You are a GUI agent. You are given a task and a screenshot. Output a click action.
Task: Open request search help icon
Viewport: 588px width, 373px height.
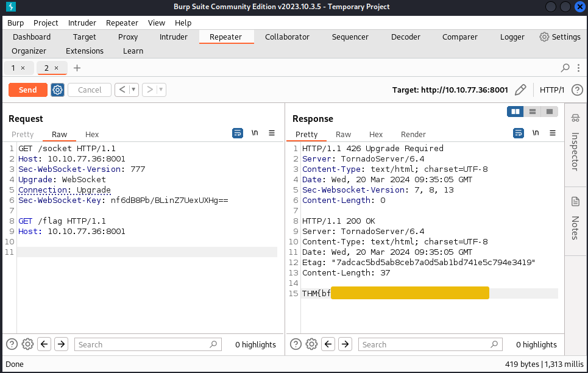point(12,344)
